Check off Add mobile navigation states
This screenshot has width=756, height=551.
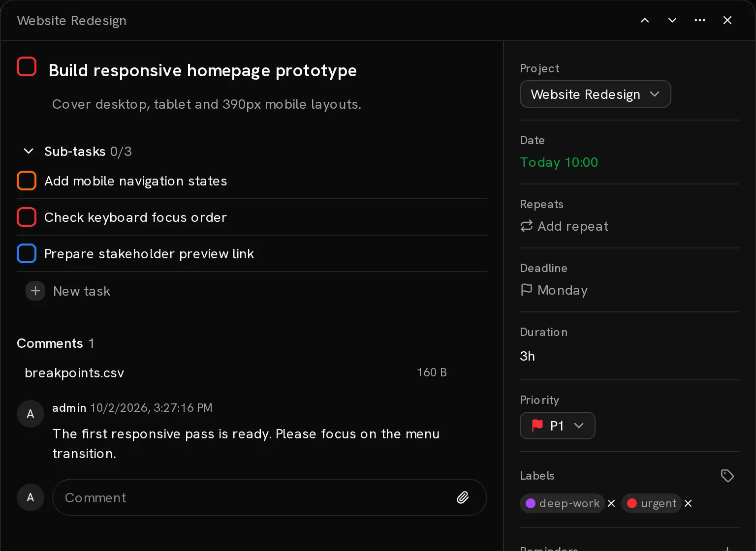[27, 181]
